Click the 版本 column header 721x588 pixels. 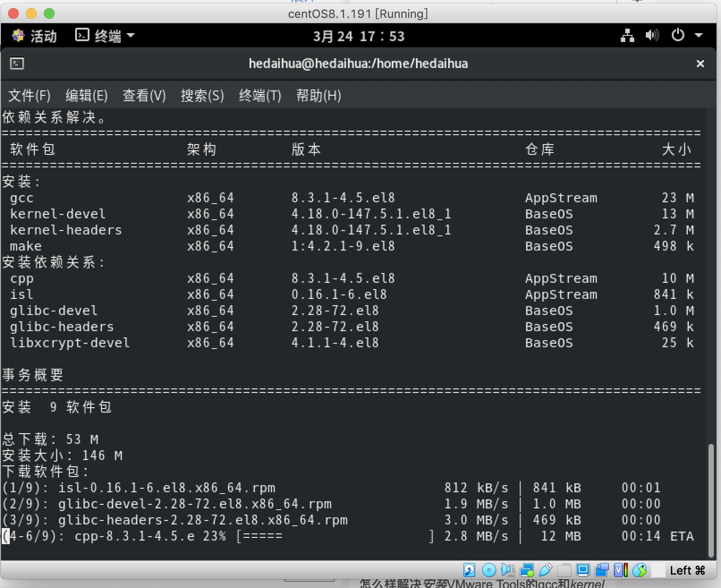[x=306, y=149]
